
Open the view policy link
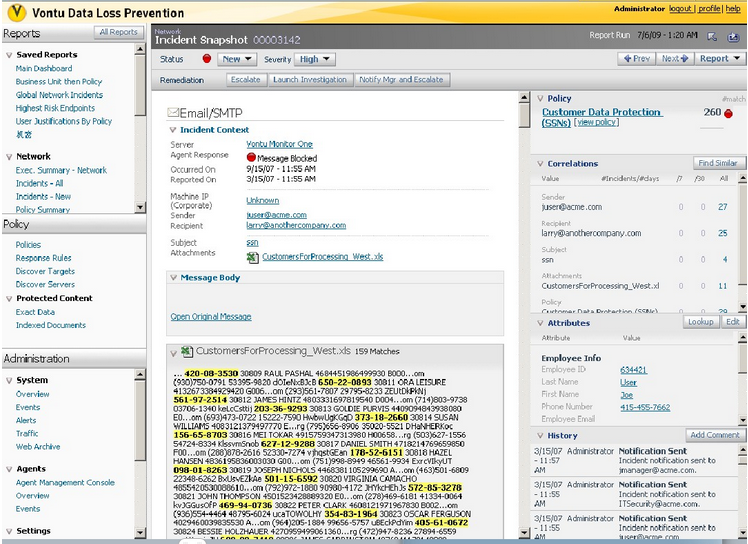click(597, 123)
